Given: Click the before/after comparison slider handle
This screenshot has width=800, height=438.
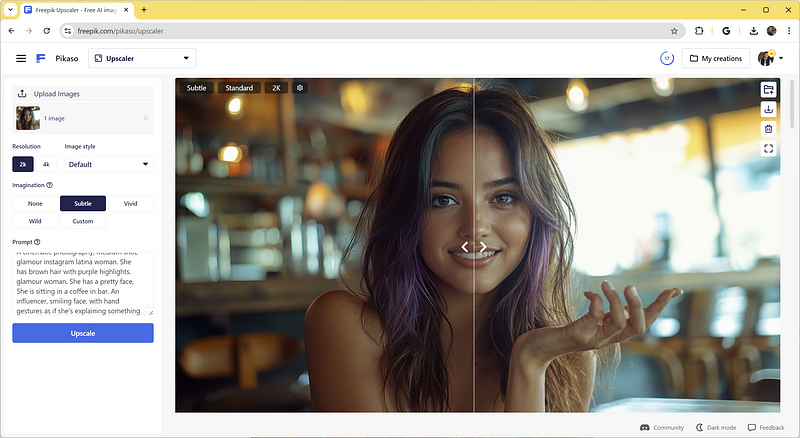Looking at the screenshot, I should [x=474, y=247].
